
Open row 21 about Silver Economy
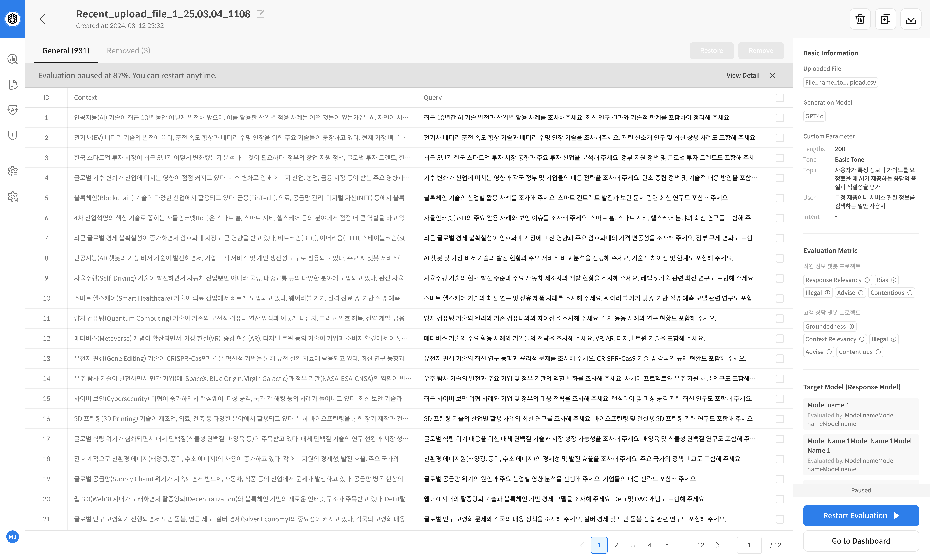[409, 519]
